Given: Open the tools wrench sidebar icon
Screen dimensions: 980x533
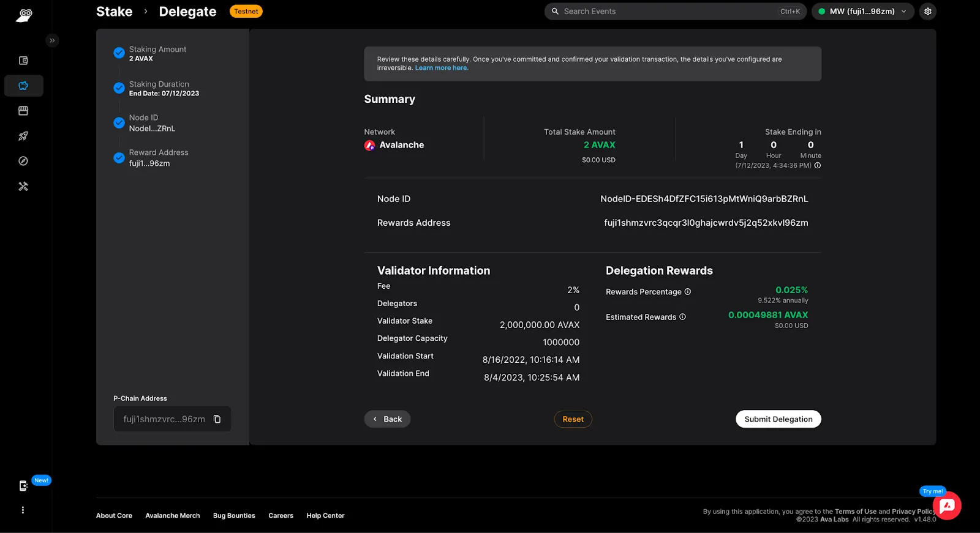Looking at the screenshot, I should [23, 186].
